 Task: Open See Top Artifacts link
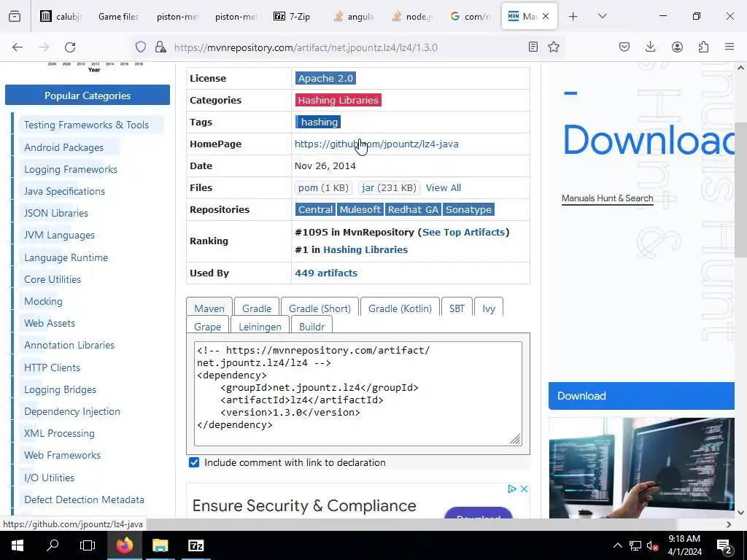tap(463, 232)
